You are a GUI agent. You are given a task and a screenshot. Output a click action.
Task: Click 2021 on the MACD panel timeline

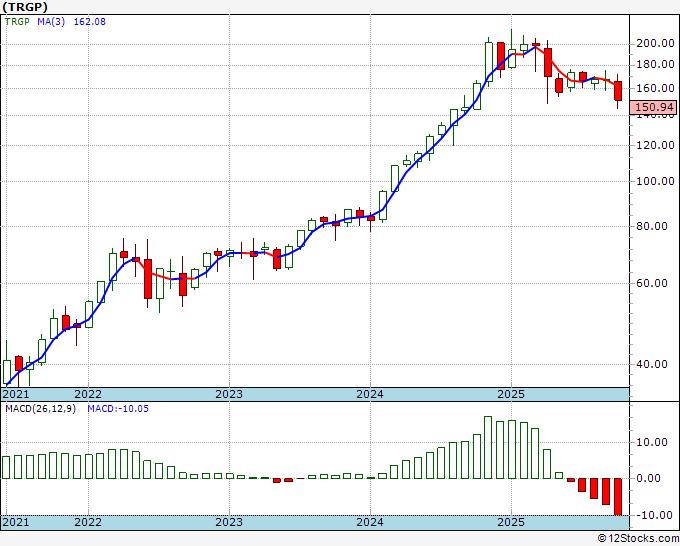(16, 523)
